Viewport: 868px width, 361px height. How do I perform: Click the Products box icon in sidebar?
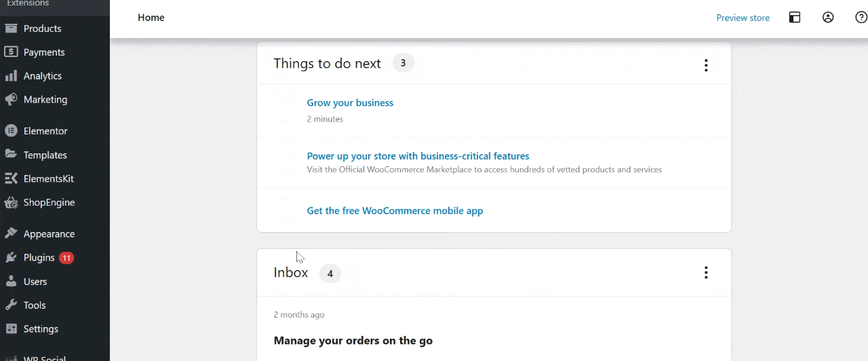point(11,28)
